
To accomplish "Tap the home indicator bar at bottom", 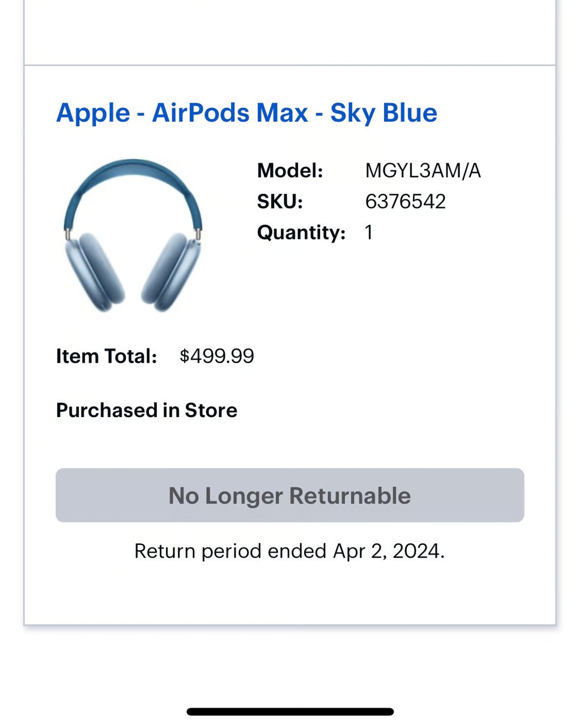I will point(289,709).
